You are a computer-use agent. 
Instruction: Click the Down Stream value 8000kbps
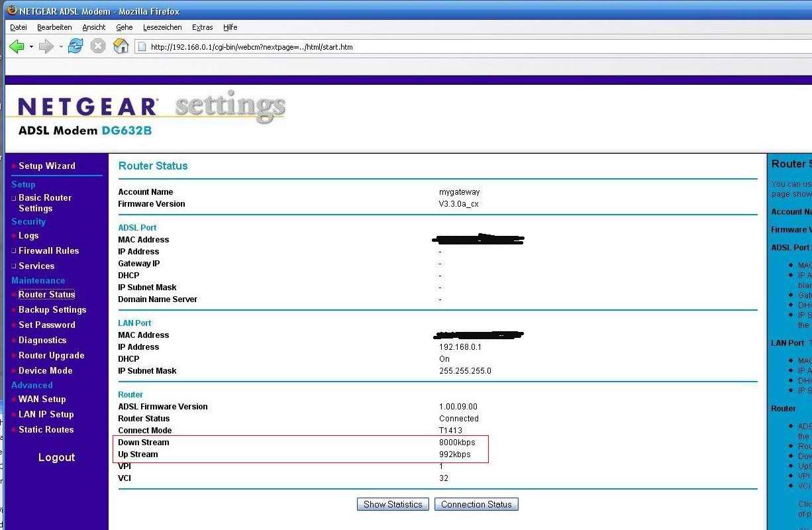[457, 443]
